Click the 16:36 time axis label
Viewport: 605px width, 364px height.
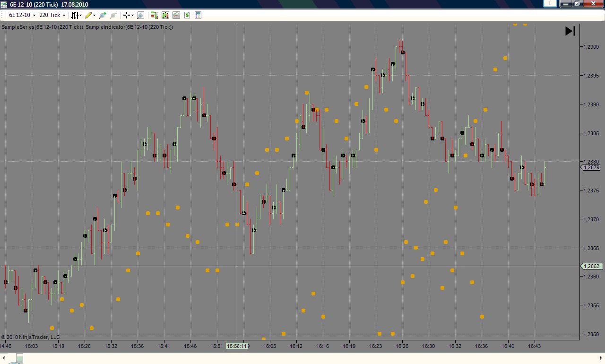pyautogui.click(x=482, y=346)
